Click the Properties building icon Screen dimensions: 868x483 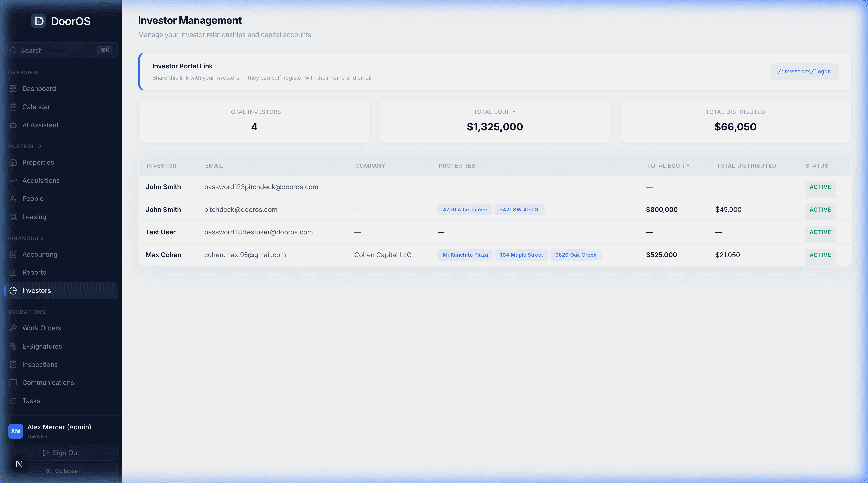(13, 162)
